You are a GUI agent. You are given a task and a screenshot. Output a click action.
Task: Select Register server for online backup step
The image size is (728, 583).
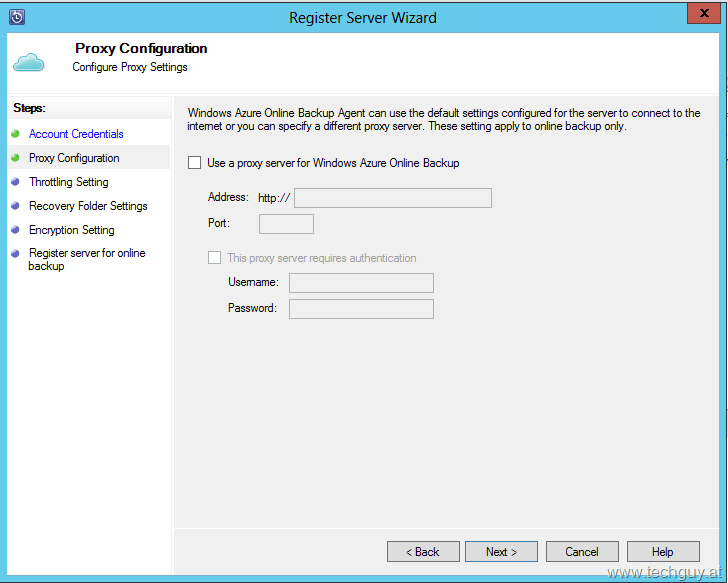87,259
